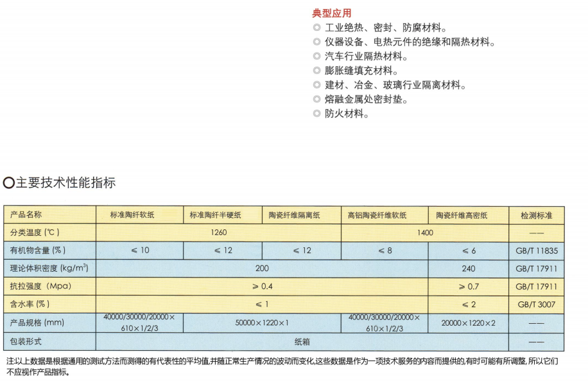This screenshot has width=588, height=381.
Task: Select the GB/T 11835 standard cell
Action: point(536,250)
